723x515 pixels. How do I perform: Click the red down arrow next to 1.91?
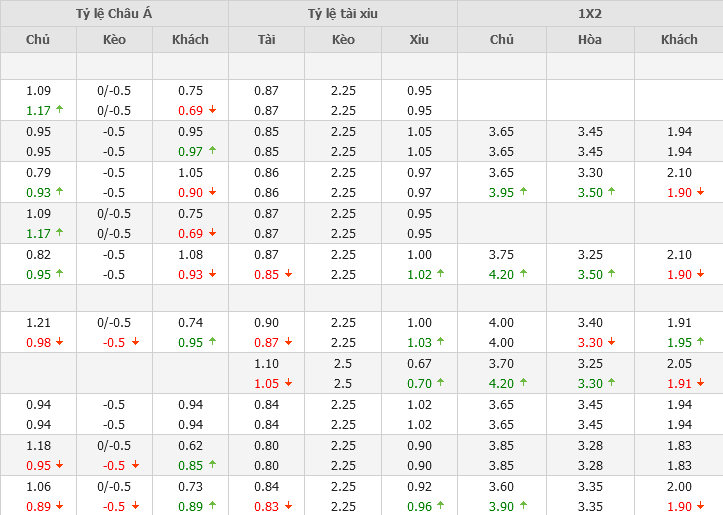point(701,383)
